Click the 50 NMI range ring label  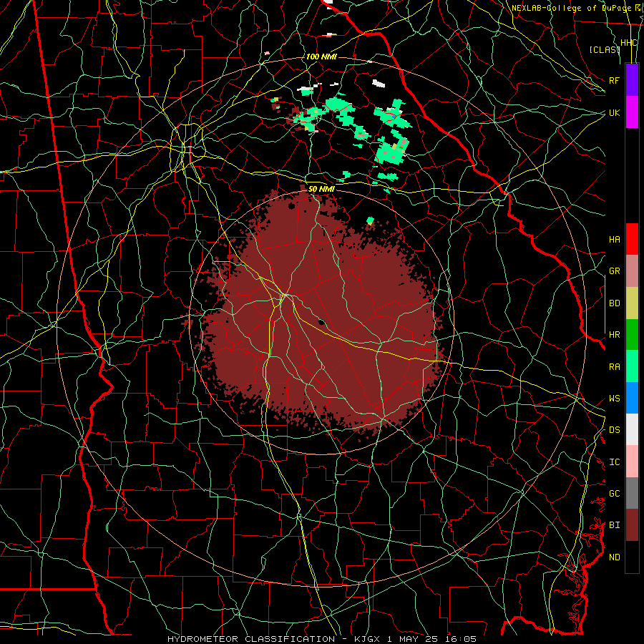click(321, 189)
